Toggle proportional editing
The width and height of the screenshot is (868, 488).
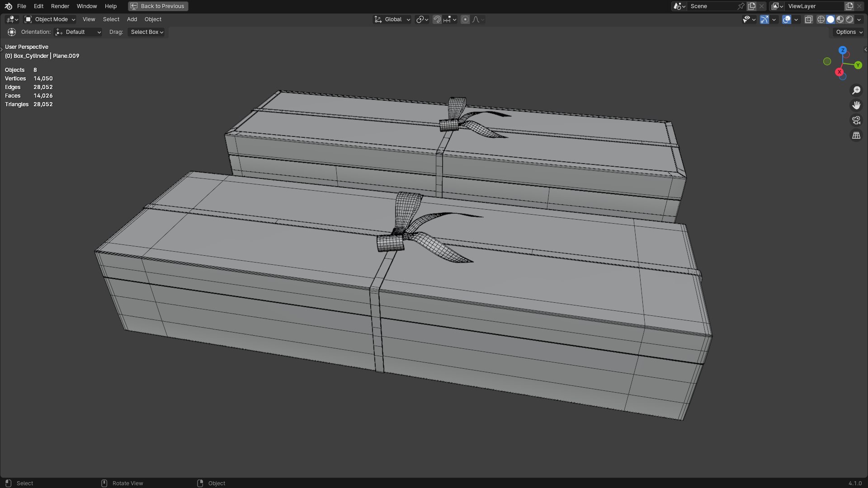(465, 19)
